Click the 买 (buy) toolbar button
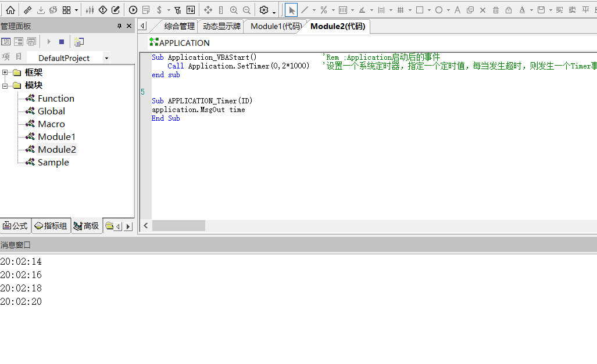The image size is (597, 364). (559, 10)
